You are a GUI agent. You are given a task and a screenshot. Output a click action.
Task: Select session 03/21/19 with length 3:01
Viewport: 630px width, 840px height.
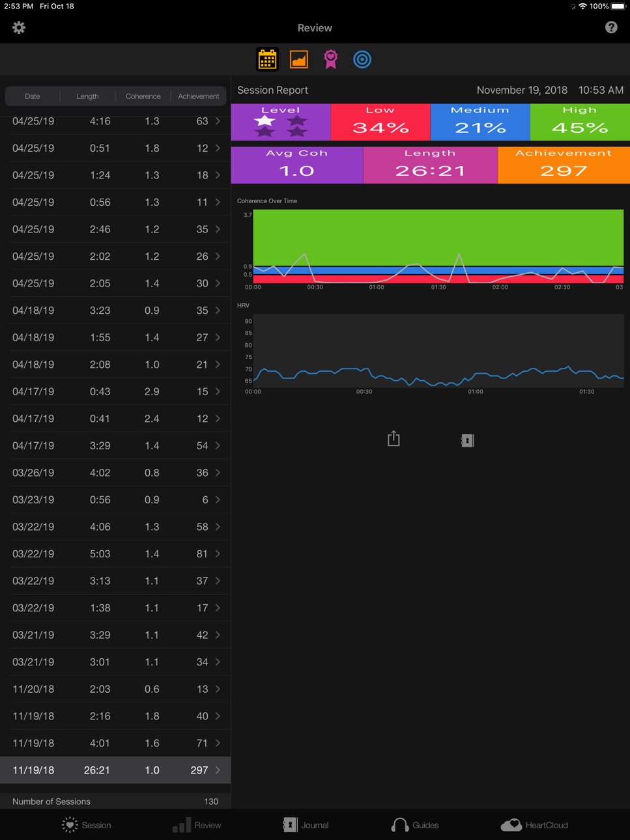pos(115,662)
